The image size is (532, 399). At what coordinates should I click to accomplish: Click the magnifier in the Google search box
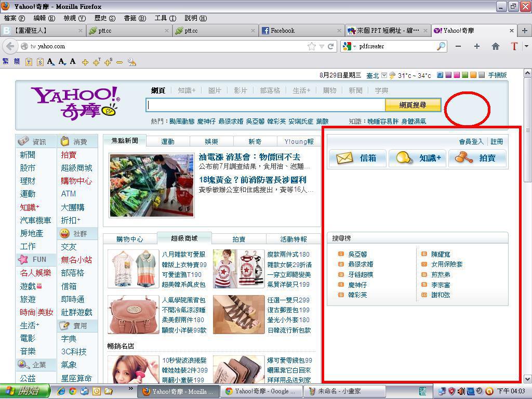[441, 46]
